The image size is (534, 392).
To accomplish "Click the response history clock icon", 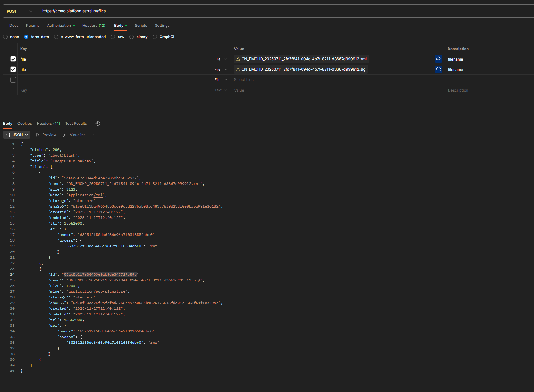I will pos(98,124).
